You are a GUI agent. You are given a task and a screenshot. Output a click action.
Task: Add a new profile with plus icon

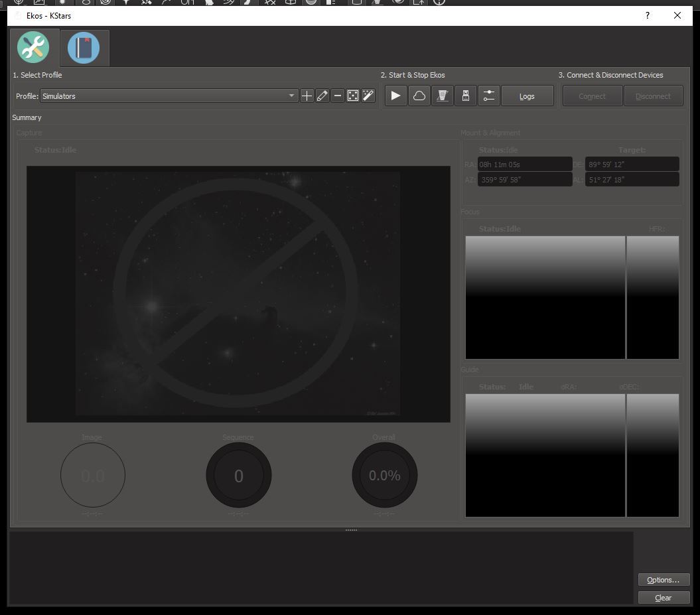(x=307, y=96)
